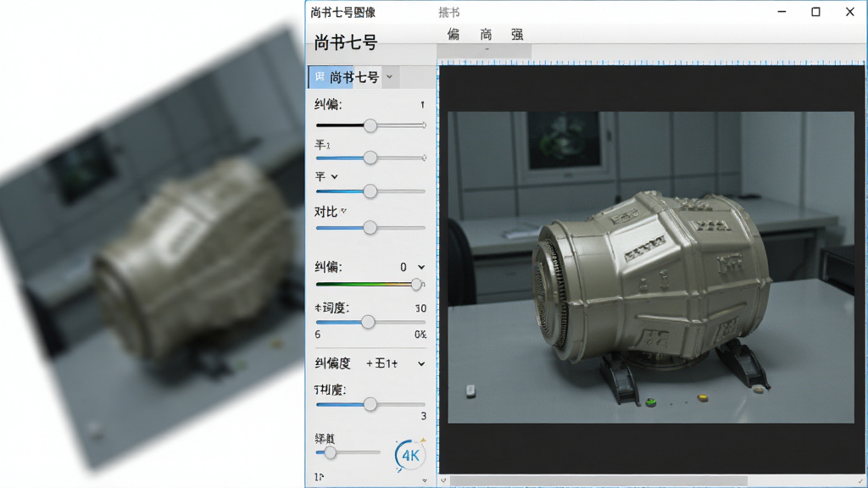Click the green gradient slider handle
This screenshot has height=488, width=868.
(417, 284)
